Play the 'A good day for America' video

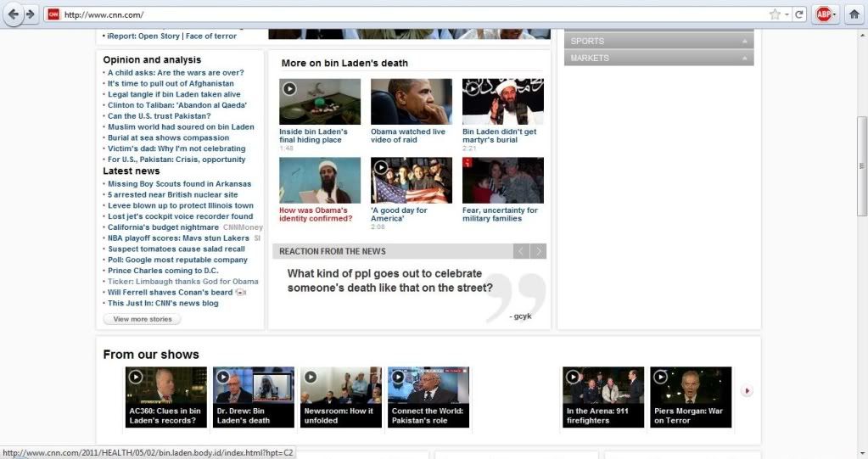(x=411, y=180)
